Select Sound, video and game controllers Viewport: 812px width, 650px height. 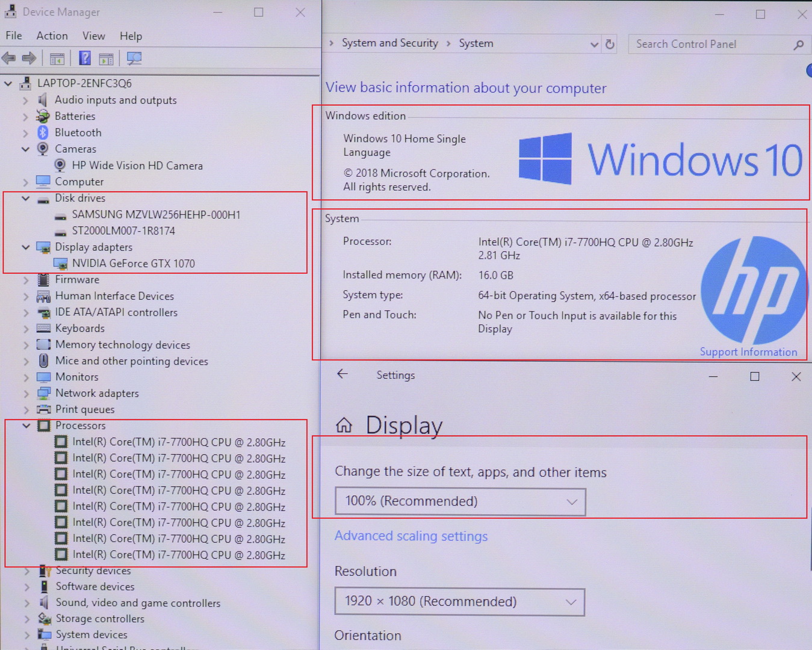coord(138,603)
